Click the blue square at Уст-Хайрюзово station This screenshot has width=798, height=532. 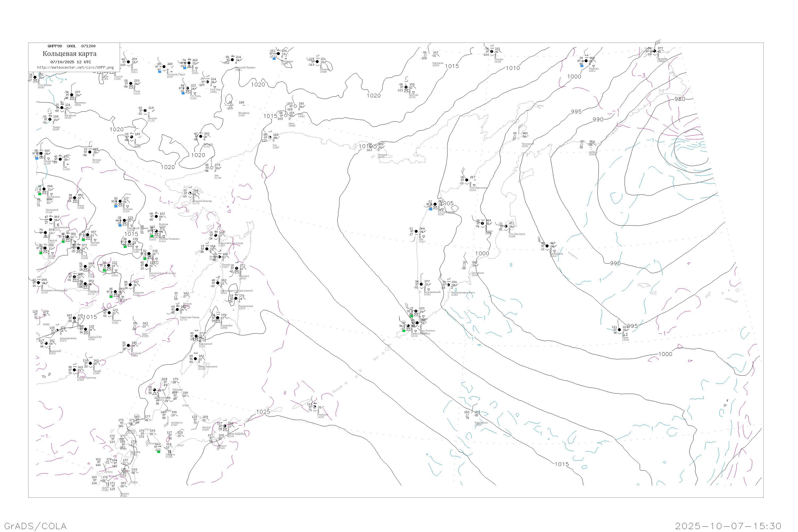[x=431, y=209]
